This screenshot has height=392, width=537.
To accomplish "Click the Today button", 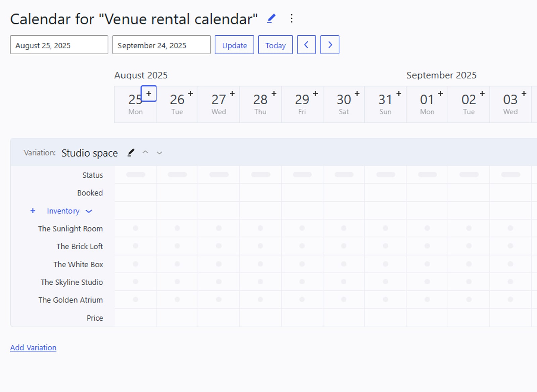I will tap(275, 45).
